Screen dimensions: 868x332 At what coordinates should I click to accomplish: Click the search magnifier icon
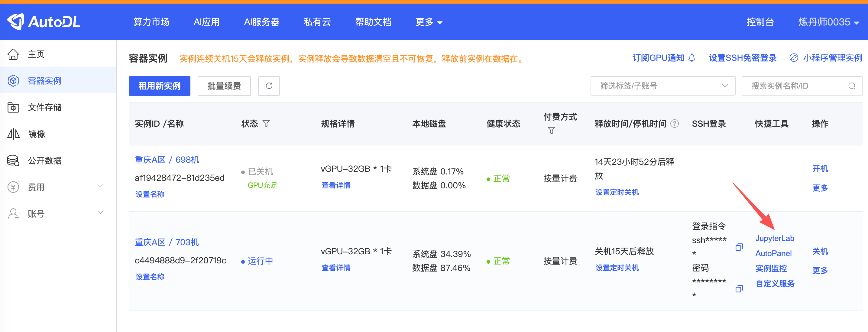(x=851, y=86)
